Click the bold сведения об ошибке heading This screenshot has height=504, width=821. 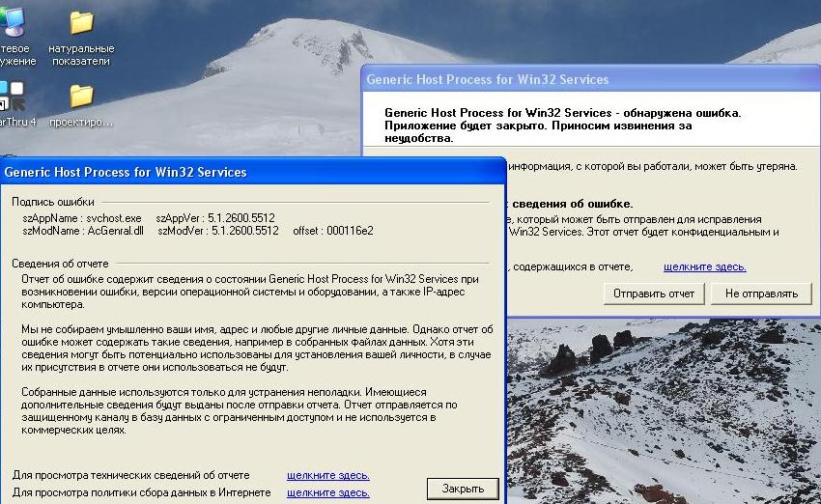pyautogui.click(x=573, y=204)
